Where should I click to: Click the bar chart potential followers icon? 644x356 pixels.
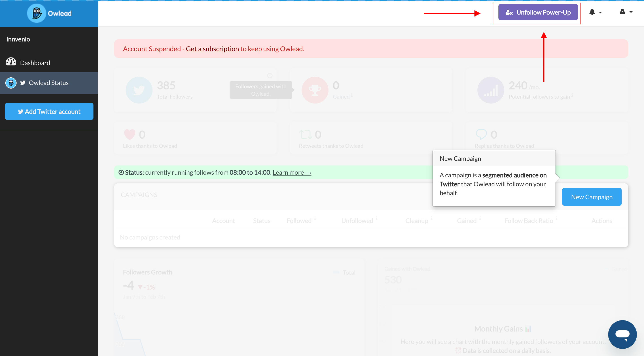tap(491, 90)
